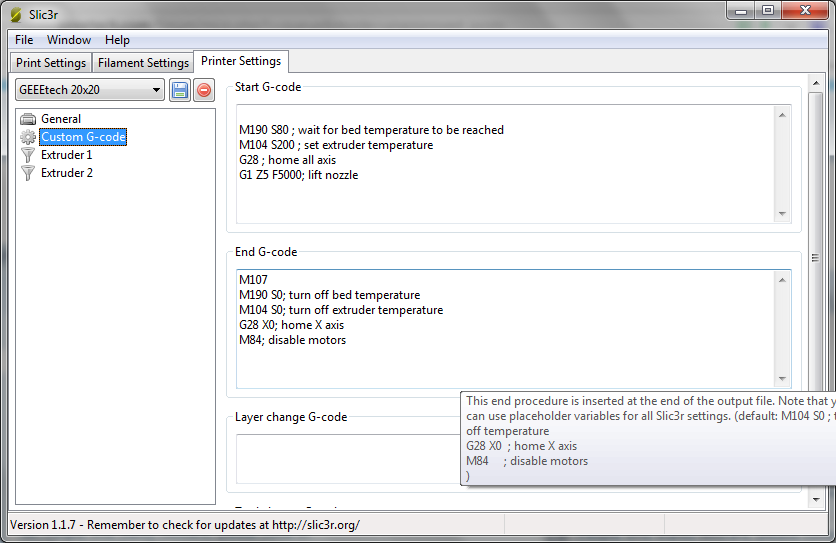Maximize the Slic3r window

768,11
